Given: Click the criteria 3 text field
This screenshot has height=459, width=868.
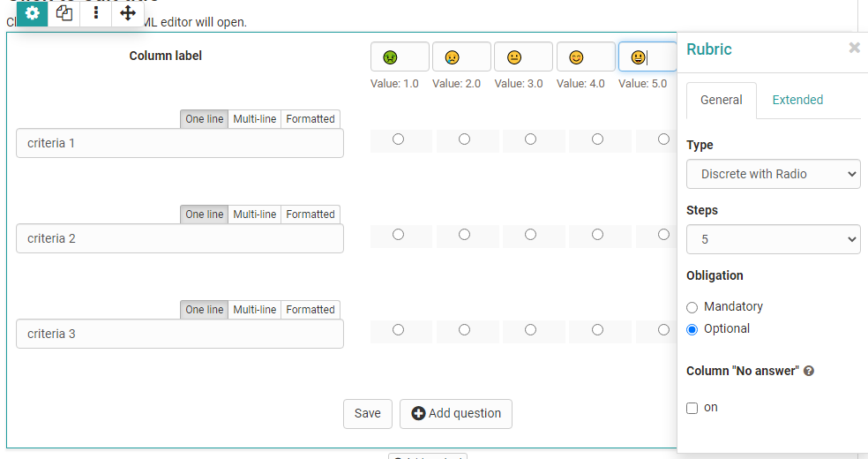Looking at the screenshot, I should (180, 334).
